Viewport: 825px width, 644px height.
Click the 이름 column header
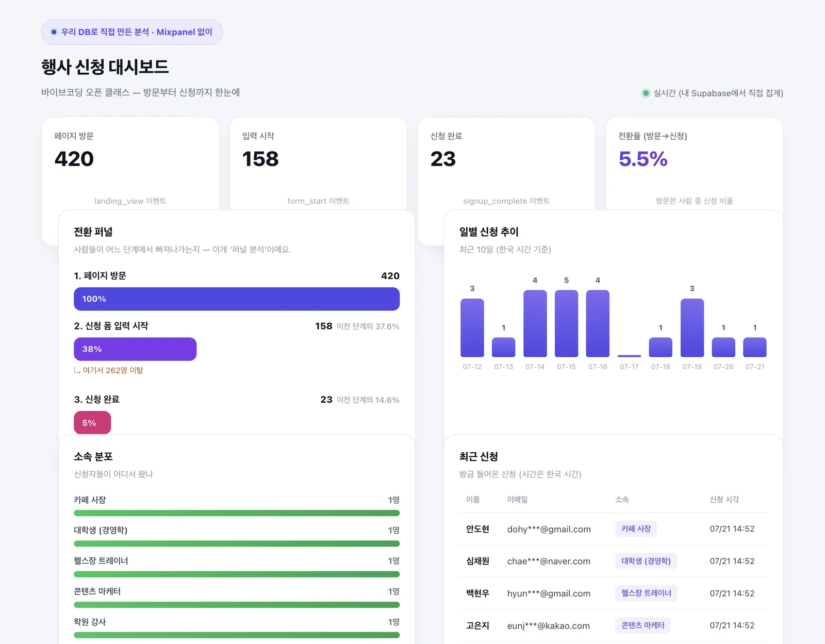click(473, 500)
